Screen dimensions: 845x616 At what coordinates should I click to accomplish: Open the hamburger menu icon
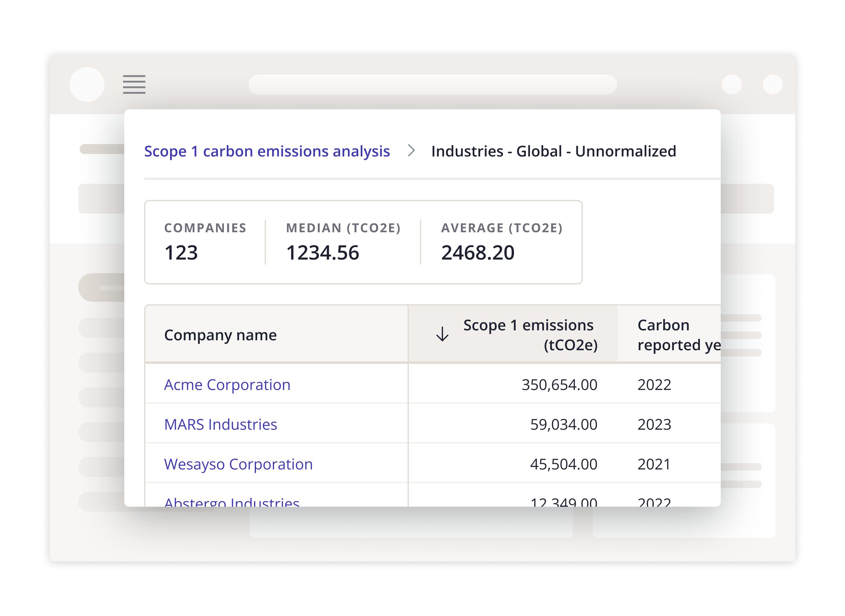[134, 84]
